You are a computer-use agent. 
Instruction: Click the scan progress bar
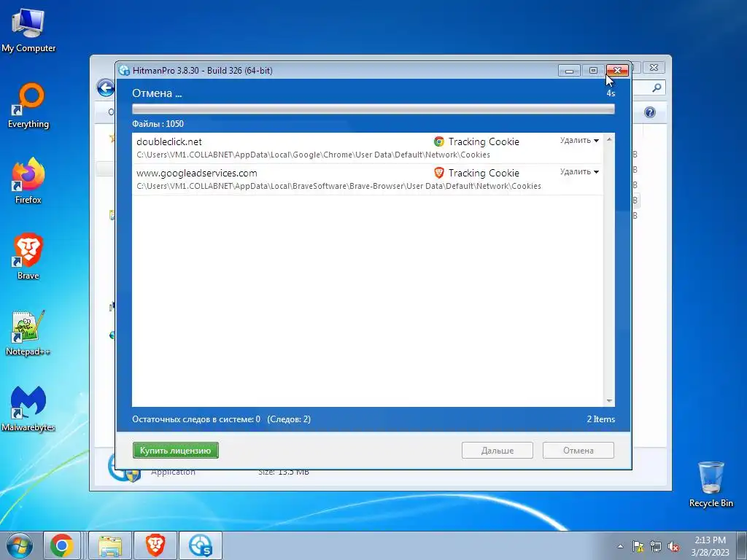click(x=373, y=109)
